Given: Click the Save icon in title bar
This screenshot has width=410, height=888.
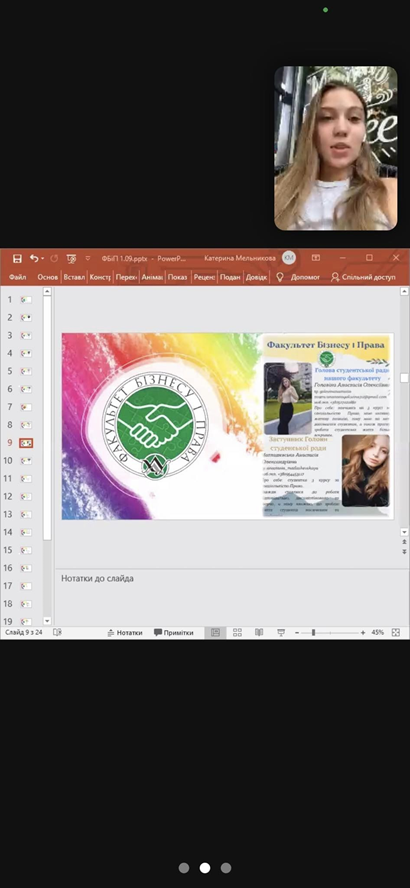Looking at the screenshot, I should [17, 258].
